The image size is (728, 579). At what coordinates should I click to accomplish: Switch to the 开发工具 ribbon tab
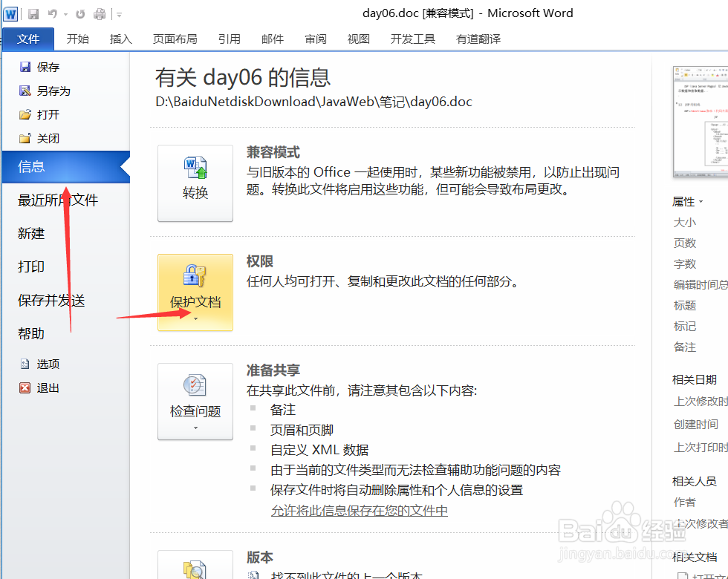413,39
